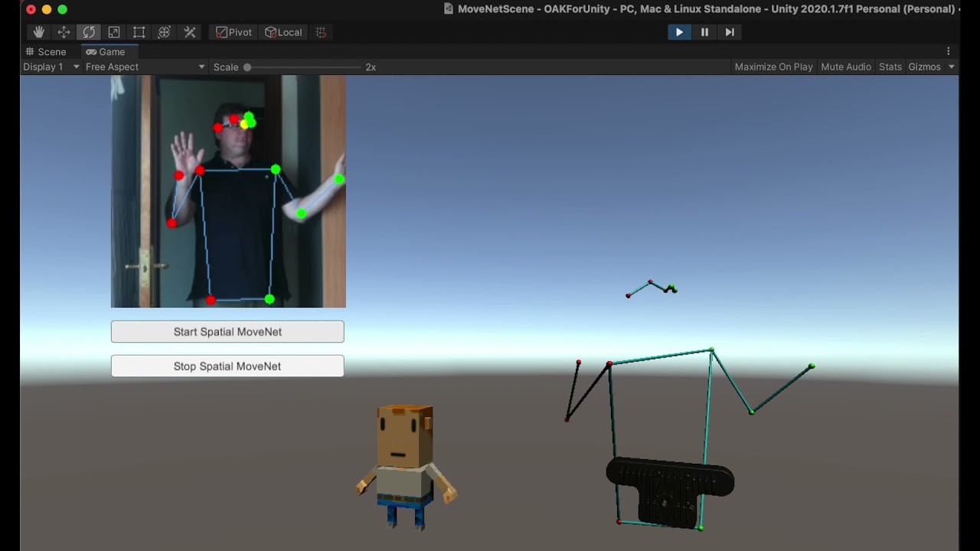Open the Game panel options menu

coord(949,52)
